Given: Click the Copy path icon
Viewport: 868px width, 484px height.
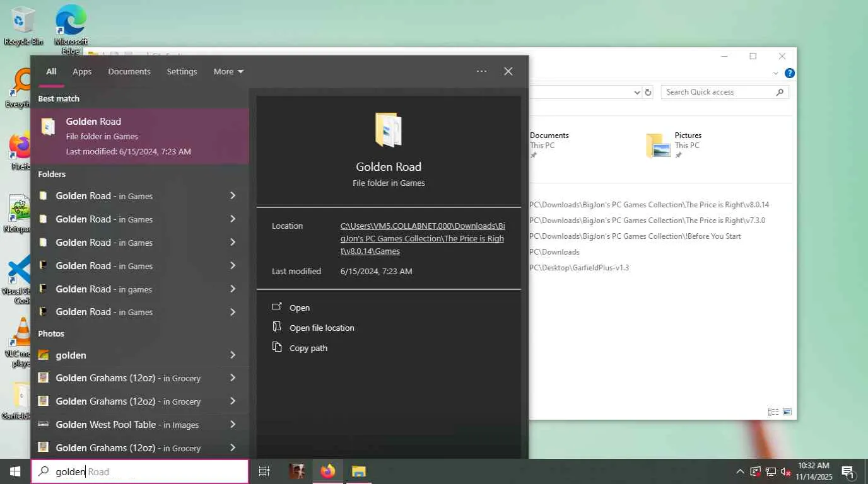Looking at the screenshot, I should [277, 347].
